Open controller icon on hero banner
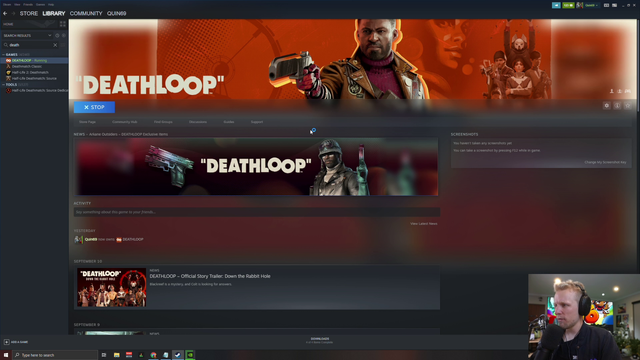The width and height of the screenshot is (640, 360). point(627,91)
